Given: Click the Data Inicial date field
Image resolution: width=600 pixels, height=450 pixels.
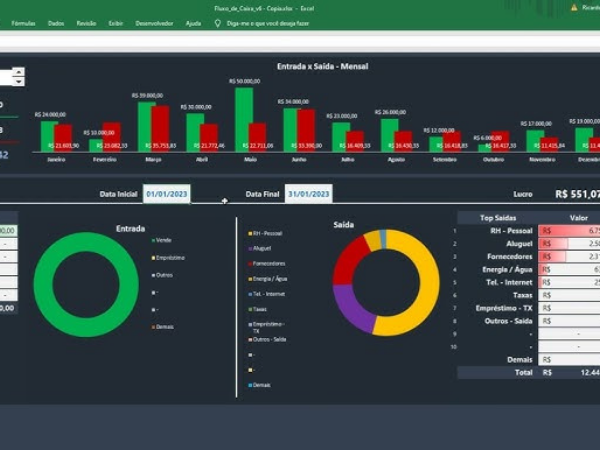Looking at the screenshot, I should click(166, 194).
